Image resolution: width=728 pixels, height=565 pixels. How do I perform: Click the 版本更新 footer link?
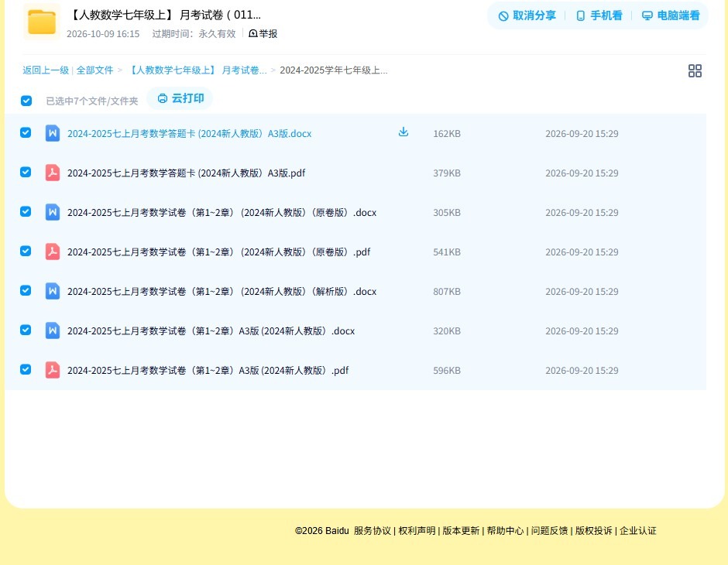(x=461, y=531)
